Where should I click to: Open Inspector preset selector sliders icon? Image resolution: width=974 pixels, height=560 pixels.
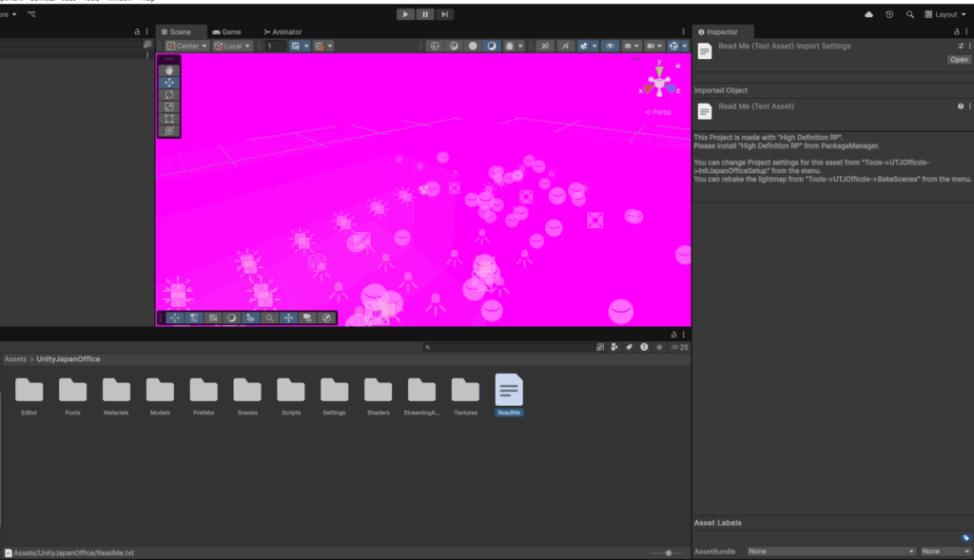click(961, 46)
